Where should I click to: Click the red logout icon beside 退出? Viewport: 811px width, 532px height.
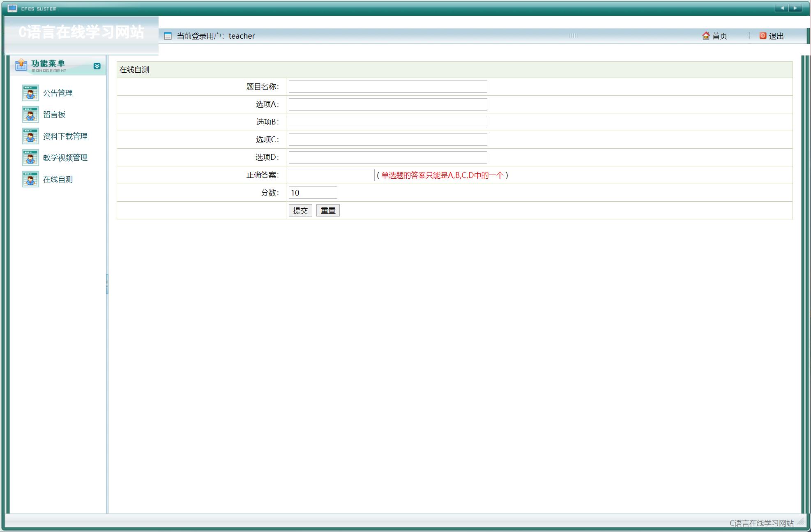[762, 36]
